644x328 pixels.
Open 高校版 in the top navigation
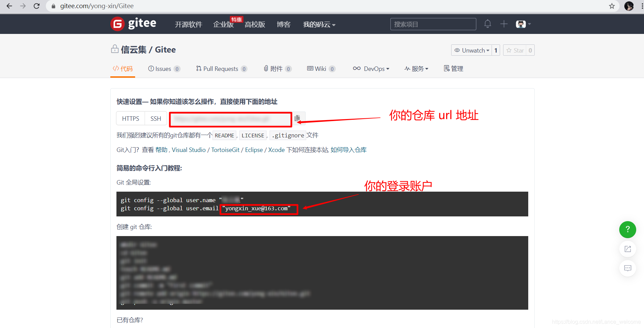tap(255, 24)
